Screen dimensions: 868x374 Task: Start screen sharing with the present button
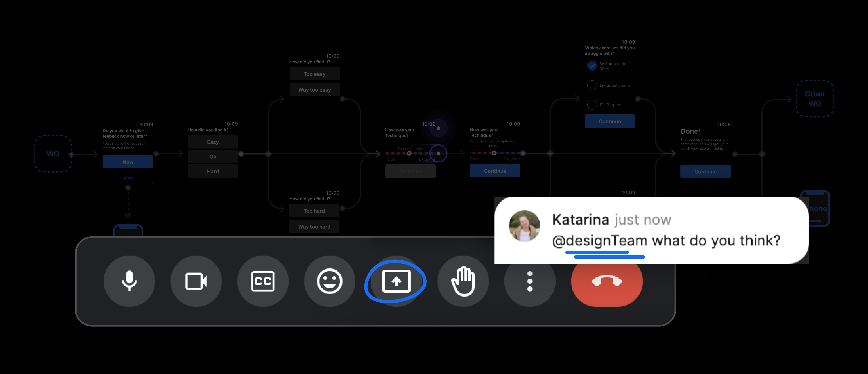point(396,281)
